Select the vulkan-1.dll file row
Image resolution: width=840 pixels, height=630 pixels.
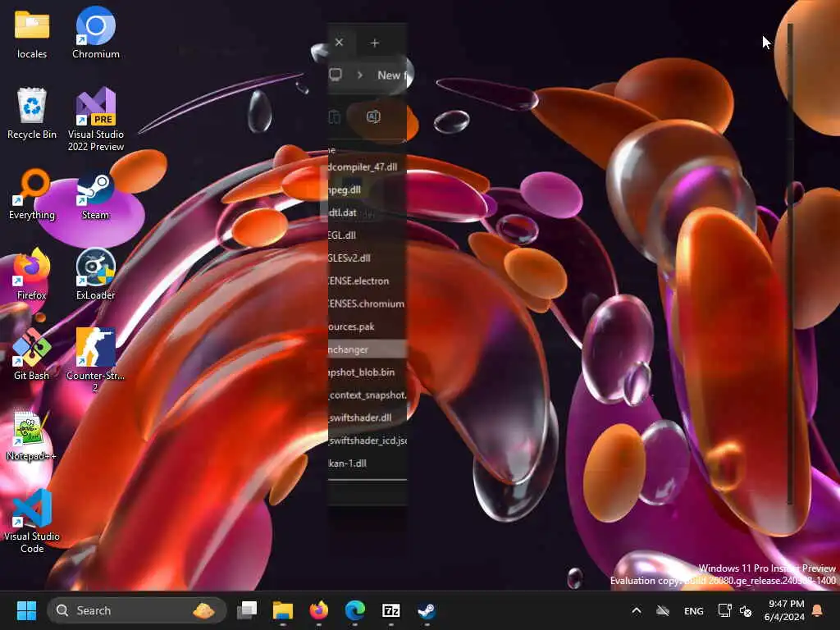coord(367,463)
